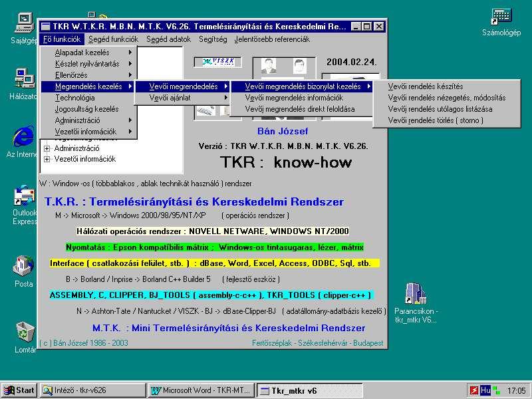The width and height of the screenshot is (532, 399).
Task: Click the M.T.K. Mini Termelésirányítási heading
Action: (x=229, y=328)
